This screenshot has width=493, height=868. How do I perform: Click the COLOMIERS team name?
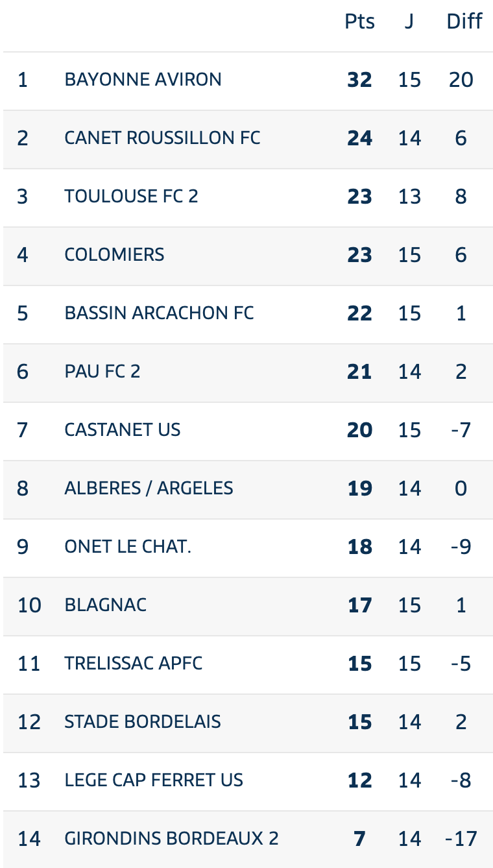[x=114, y=255]
